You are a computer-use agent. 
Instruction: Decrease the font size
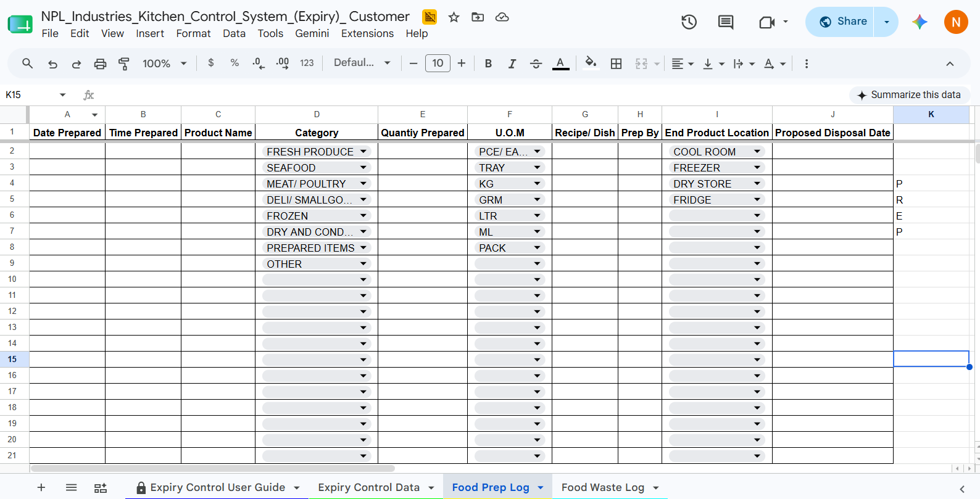click(413, 63)
